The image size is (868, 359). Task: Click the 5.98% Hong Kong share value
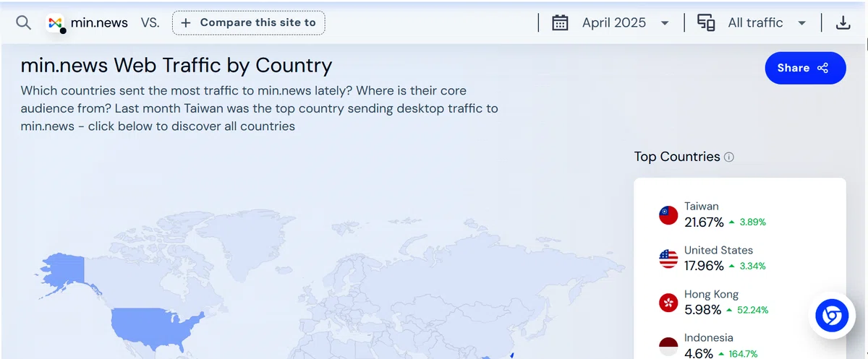click(x=702, y=310)
